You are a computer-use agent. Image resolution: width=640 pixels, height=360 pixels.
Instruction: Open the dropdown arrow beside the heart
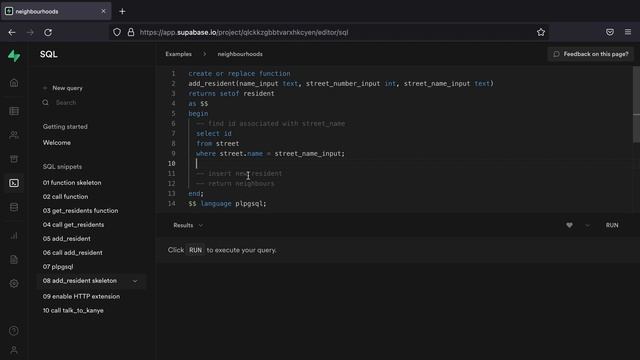click(x=587, y=225)
